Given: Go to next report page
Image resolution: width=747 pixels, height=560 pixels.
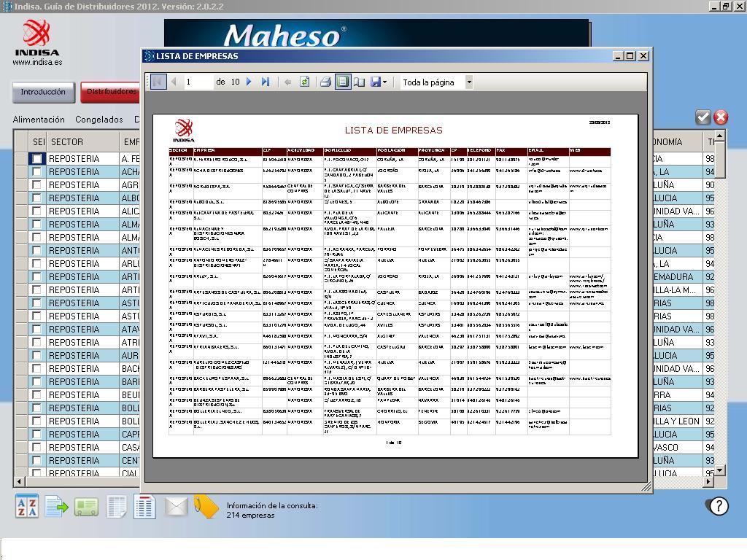Looking at the screenshot, I should click(x=249, y=82).
